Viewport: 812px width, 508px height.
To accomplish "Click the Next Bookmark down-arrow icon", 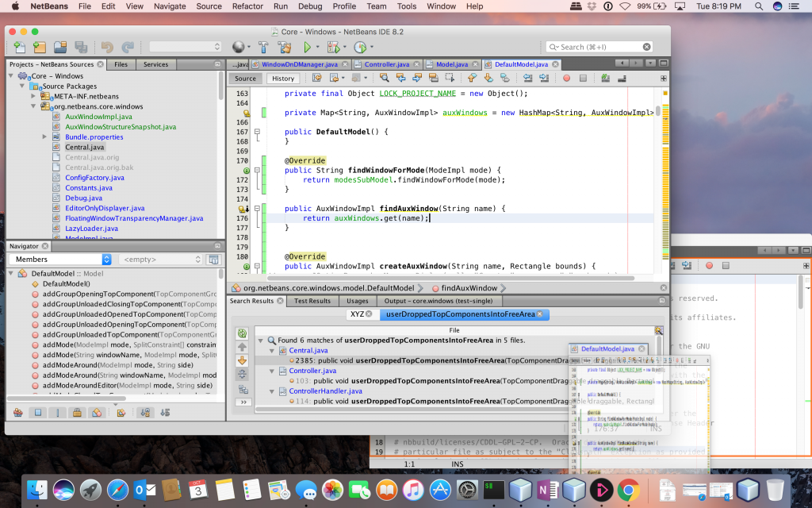I will coord(488,79).
